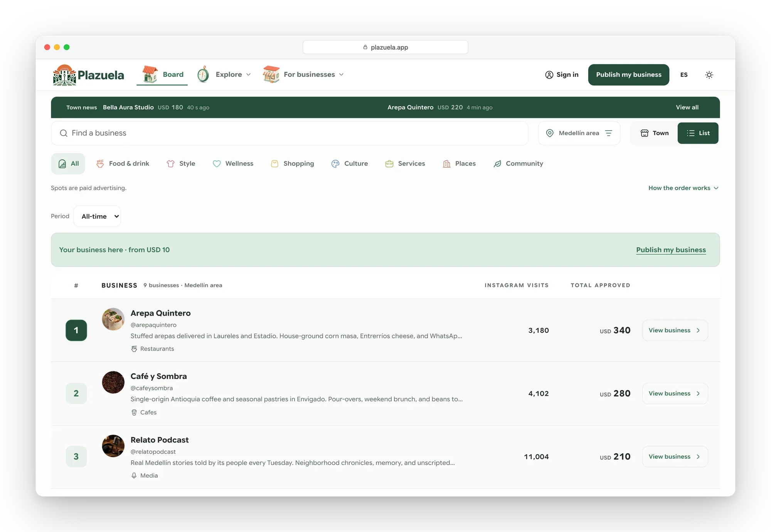The height and width of the screenshot is (532, 771).
Task: Click the magnifier icon in search
Action: coord(64,133)
